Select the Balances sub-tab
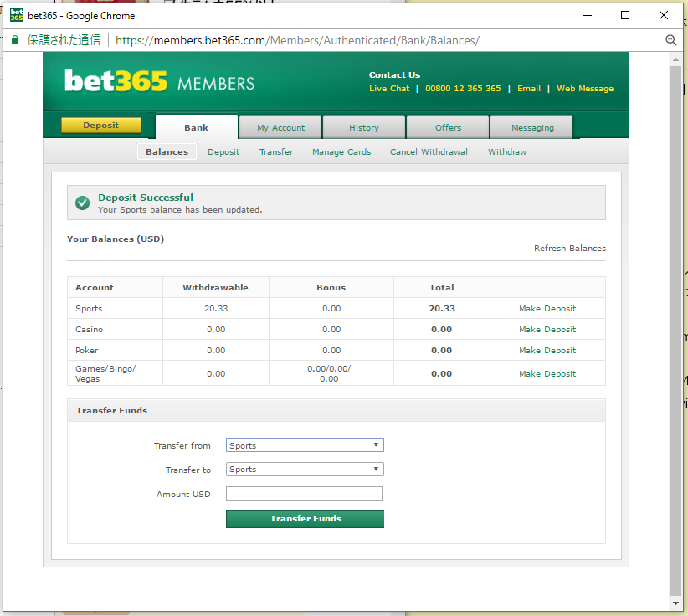The image size is (688, 616). coord(167,151)
